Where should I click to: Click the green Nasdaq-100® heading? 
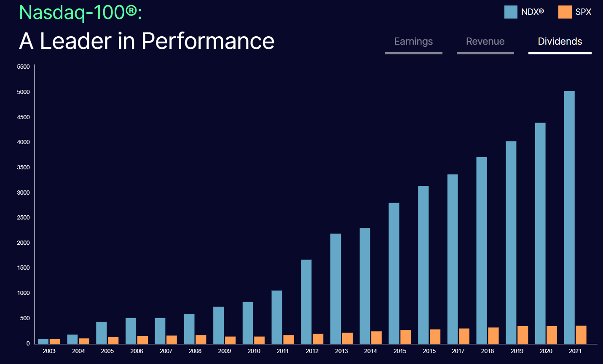[x=81, y=12]
